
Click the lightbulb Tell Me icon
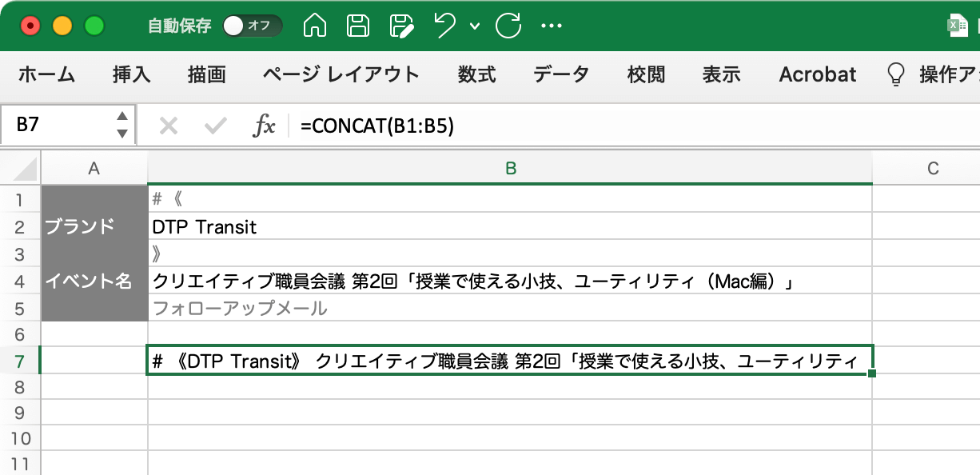(897, 75)
